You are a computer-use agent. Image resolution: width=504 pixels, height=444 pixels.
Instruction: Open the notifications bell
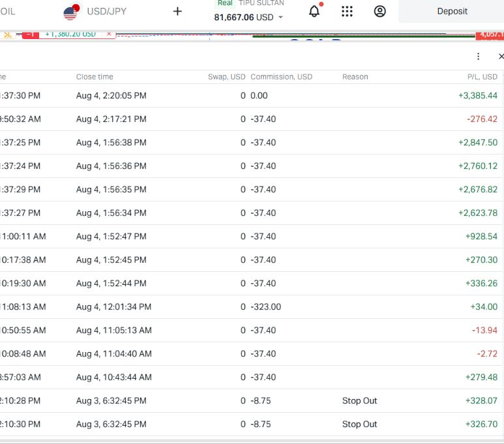pyautogui.click(x=314, y=11)
